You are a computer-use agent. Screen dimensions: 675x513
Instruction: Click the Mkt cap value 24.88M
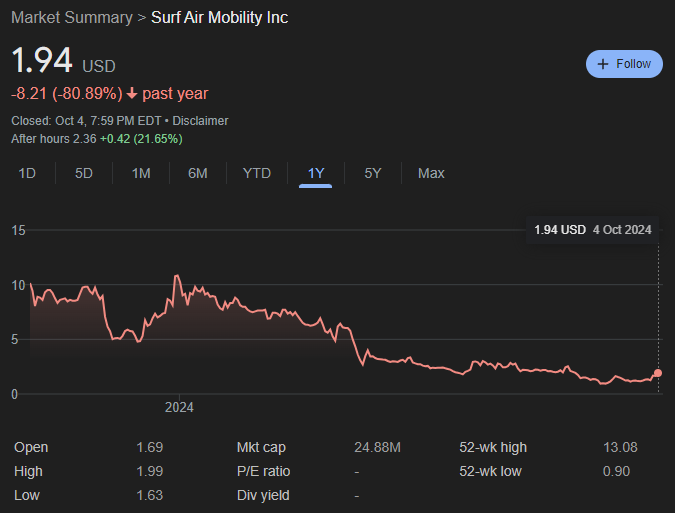pos(378,448)
